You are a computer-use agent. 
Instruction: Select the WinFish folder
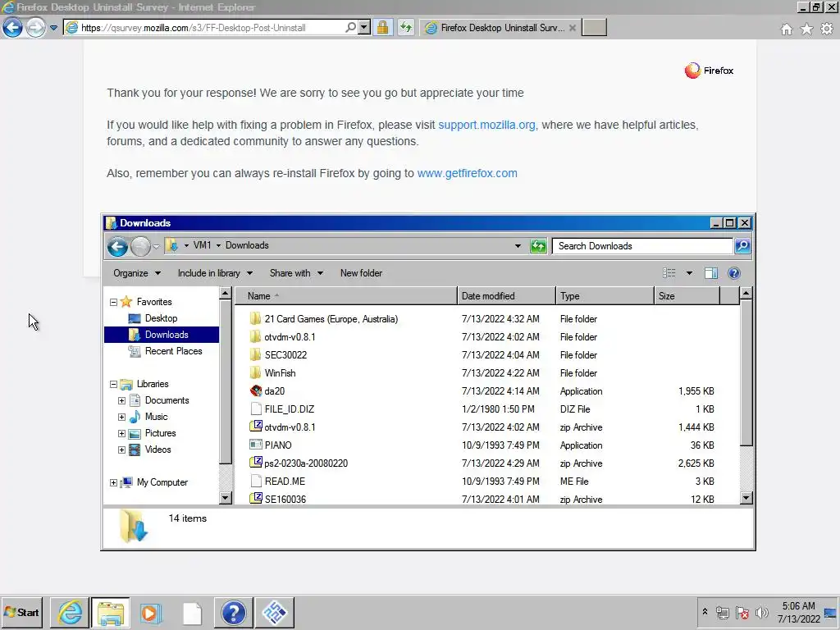tap(280, 373)
